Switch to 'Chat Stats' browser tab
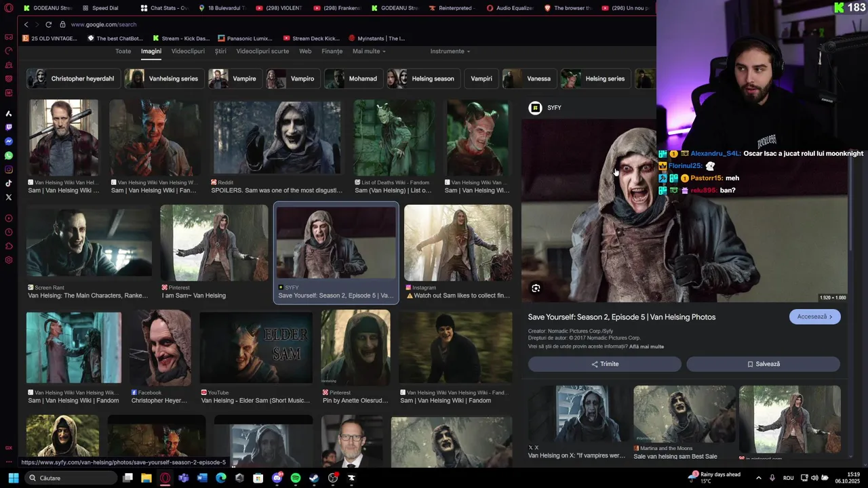Screen dimensions: 868x488 point(163,8)
